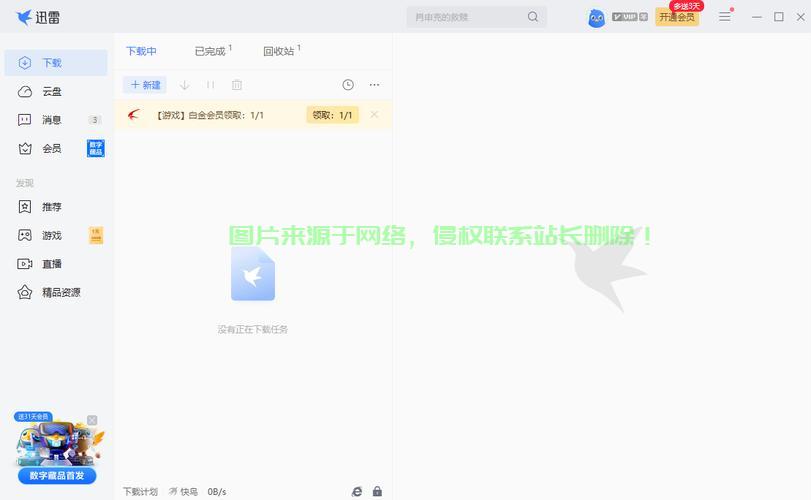The width and height of the screenshot is (811, 500).
Task: Open the 数字藏品首发 ad thumbnail
Action: 58,442
